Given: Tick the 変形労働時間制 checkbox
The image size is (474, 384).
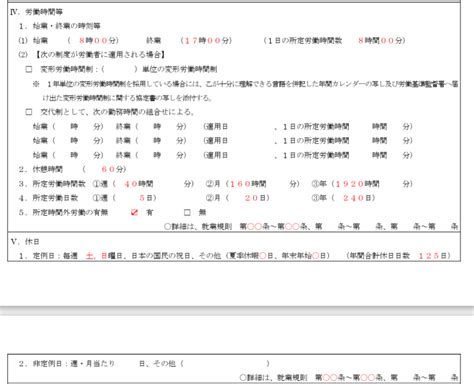Looking at the screenshot, I should [29, 69].
